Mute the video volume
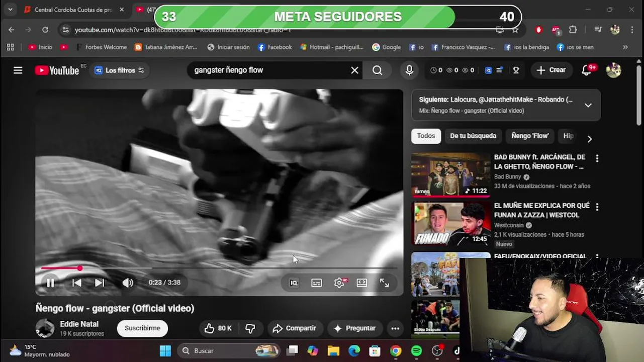 tap(128, 283)
